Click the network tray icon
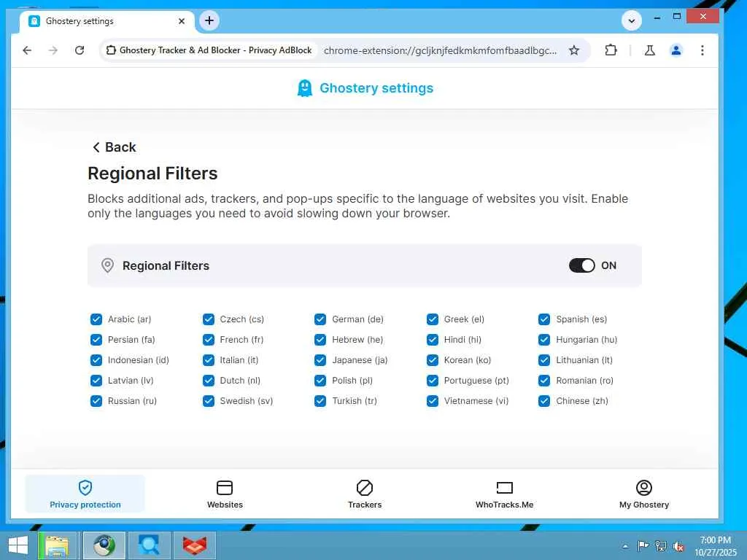The width and height of the screenshot is (747, 560). coord(661,546)
